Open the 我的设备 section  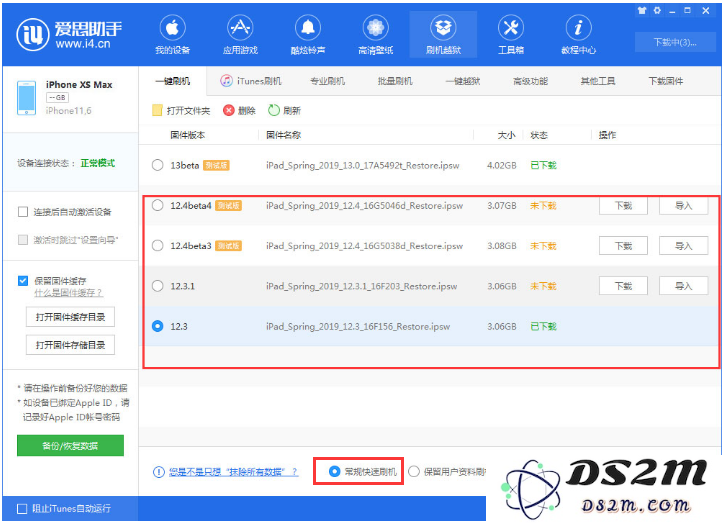(172, 35)
